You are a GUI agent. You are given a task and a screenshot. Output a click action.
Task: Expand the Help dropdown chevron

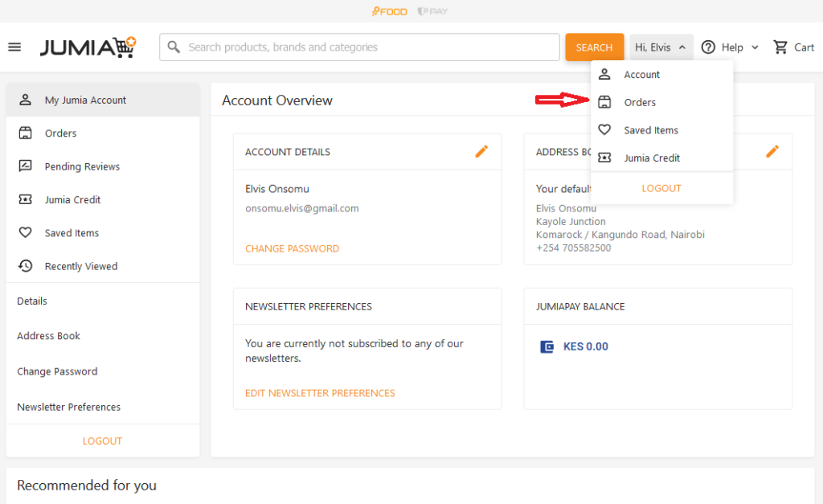755,47
